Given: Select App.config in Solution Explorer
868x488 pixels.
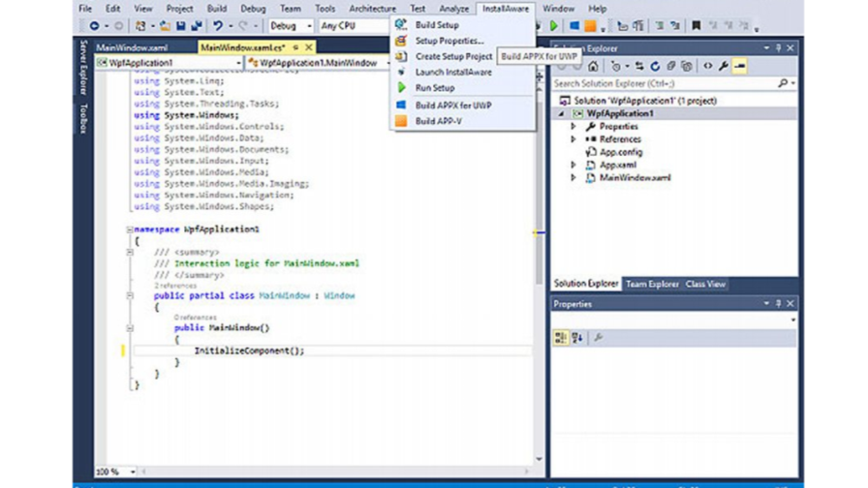Looking at the screenshot, I should click(620, 152).
